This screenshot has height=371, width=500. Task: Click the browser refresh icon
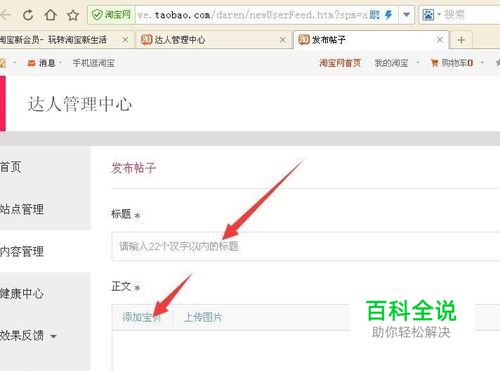[28, 15]
